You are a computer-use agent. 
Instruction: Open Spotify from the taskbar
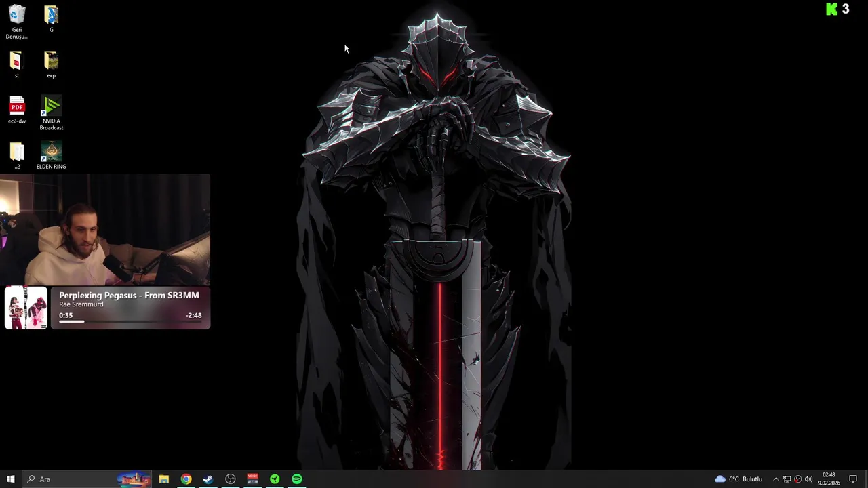coord(297,479)
